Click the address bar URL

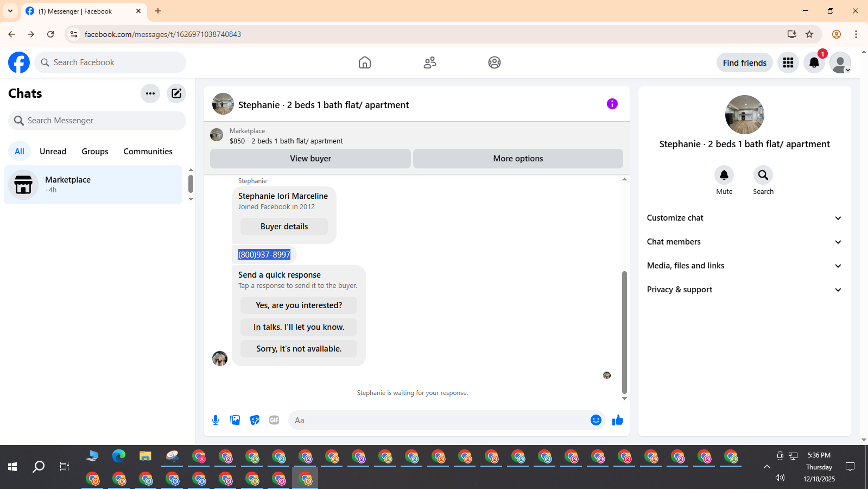(x=163, y=34)
